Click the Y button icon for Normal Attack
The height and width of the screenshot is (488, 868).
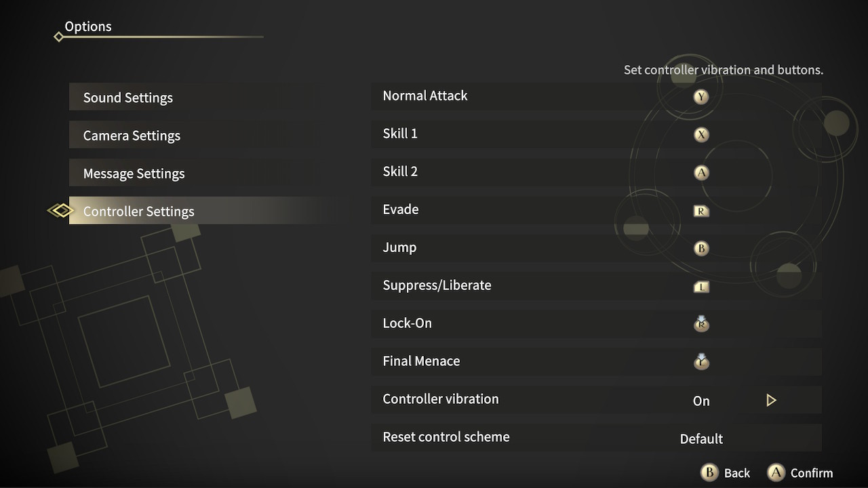click(x=701, y=97)
